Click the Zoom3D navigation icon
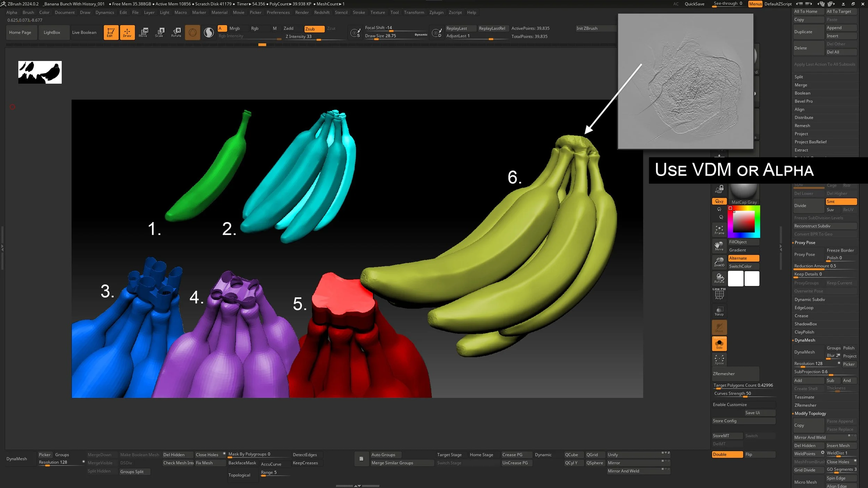The height and width of the screenshot is (488, 868). click(x=719, y=262)
